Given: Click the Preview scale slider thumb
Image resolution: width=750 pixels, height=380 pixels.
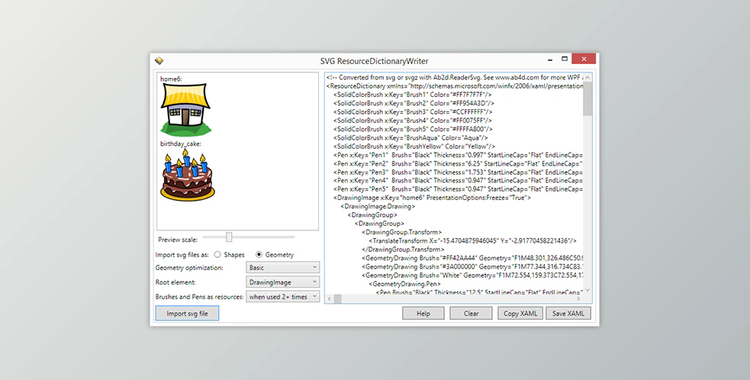Looking at the screenshot, I should [x=229, y=237].
